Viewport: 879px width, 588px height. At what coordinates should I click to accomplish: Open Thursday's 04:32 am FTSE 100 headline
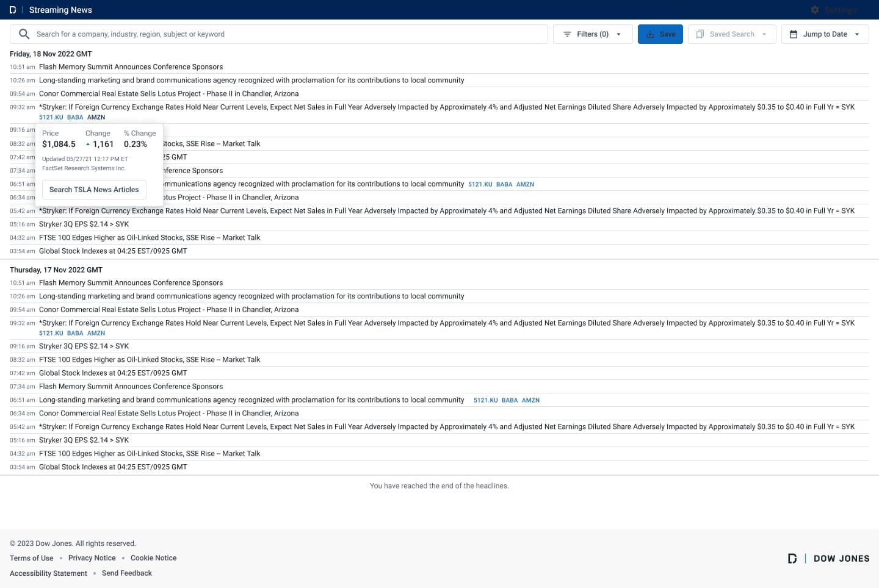(x=150, y=454)
